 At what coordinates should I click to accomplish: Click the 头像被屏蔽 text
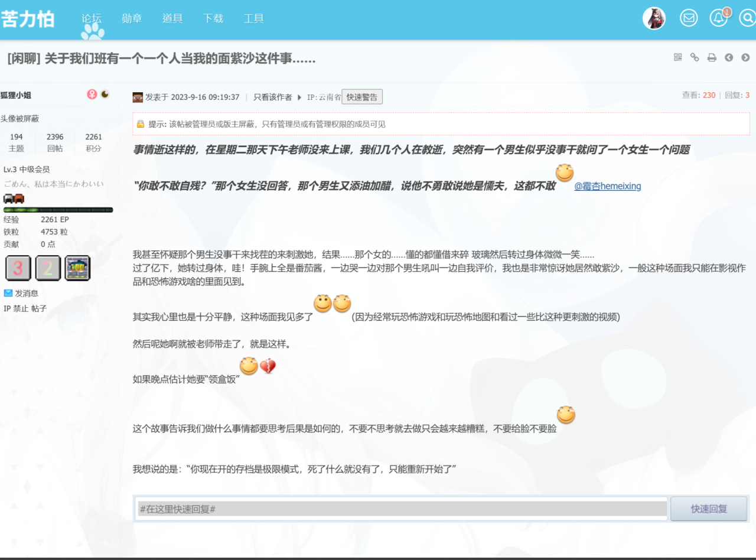coord(19,119)
